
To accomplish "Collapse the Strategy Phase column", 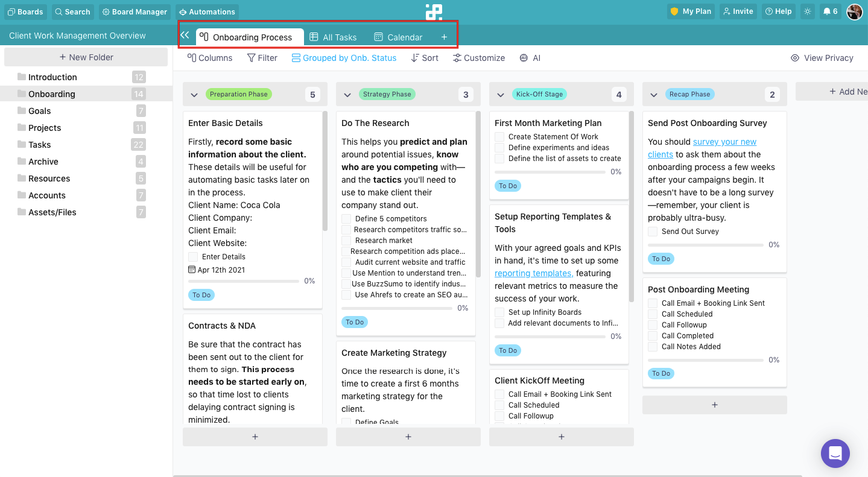I will (x=347, y=95).
